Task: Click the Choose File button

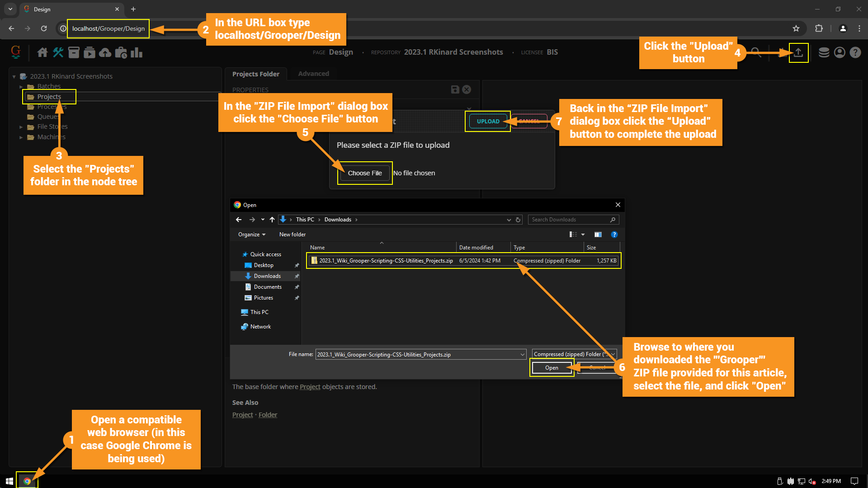Action: (364, 173)
